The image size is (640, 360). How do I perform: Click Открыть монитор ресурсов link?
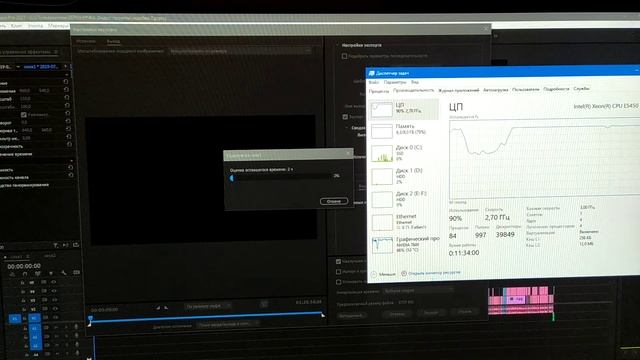(434, 273)
